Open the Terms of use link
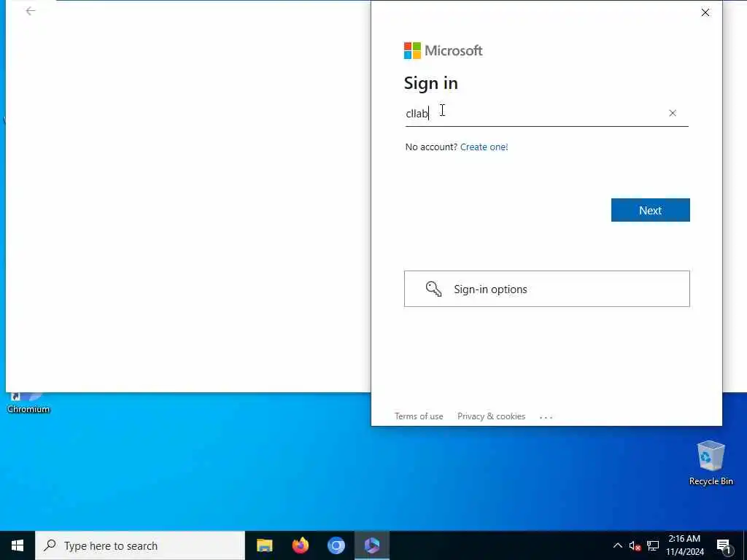This screenshot has width=747, height=560. tap(419, 416)
